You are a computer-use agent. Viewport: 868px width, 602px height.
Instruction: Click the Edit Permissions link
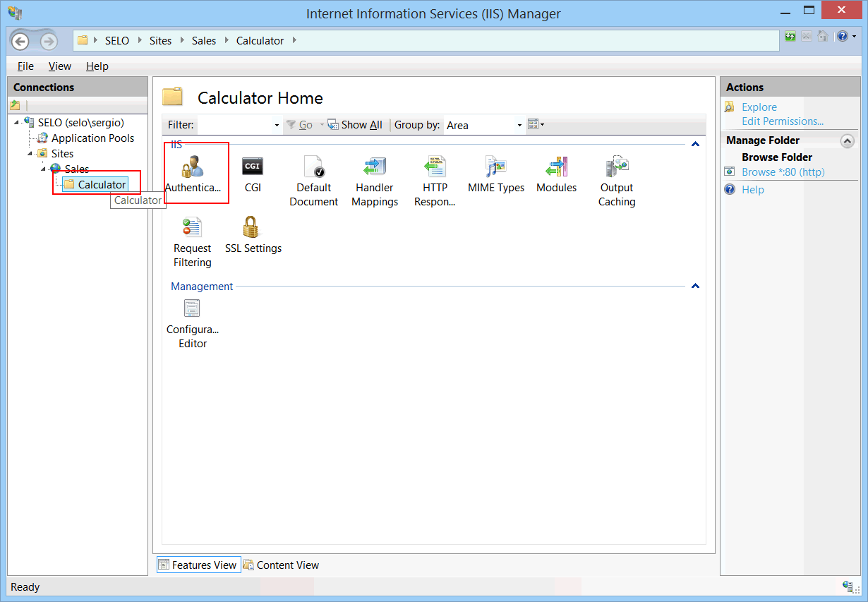(783, 121)
